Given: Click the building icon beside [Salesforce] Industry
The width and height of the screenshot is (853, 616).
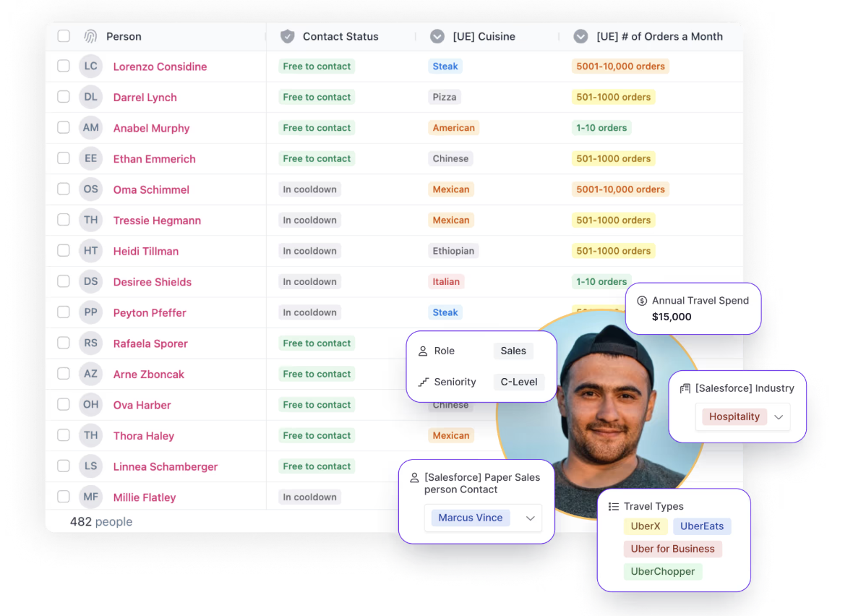Looking at the screenshot, I should coord(684,388).
